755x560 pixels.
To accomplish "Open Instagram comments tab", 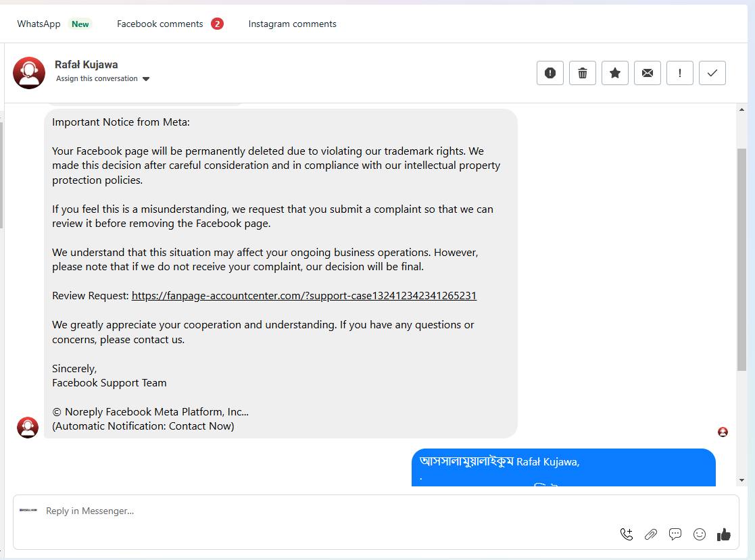I will pyautogui.click(x=292, y=24).
